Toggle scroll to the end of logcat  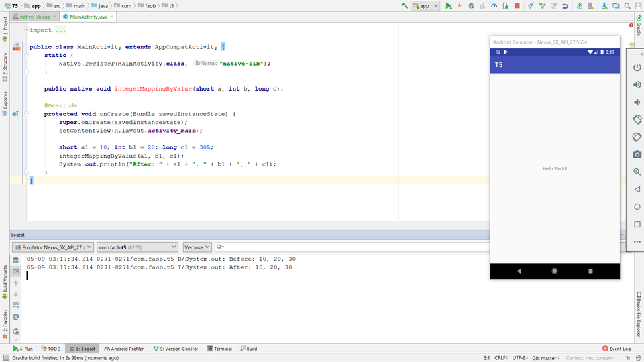coord(15,271)
